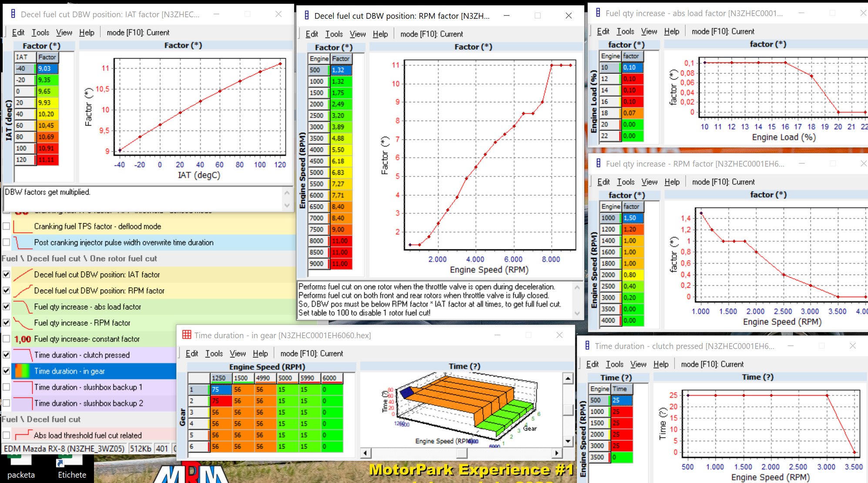Click the step icon beside Abs load threshold
This screenshot has width=868, height=483.
click(x=23, y=435)
